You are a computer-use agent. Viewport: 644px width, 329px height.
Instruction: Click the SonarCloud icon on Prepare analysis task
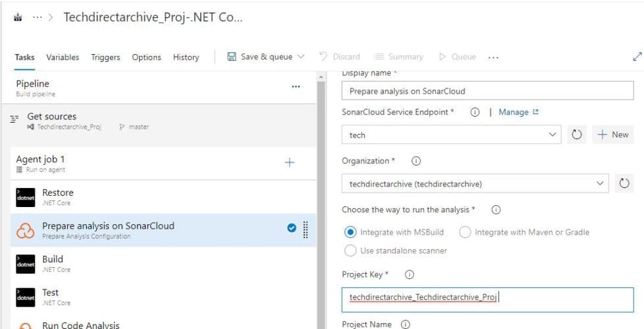click(26, 230)
